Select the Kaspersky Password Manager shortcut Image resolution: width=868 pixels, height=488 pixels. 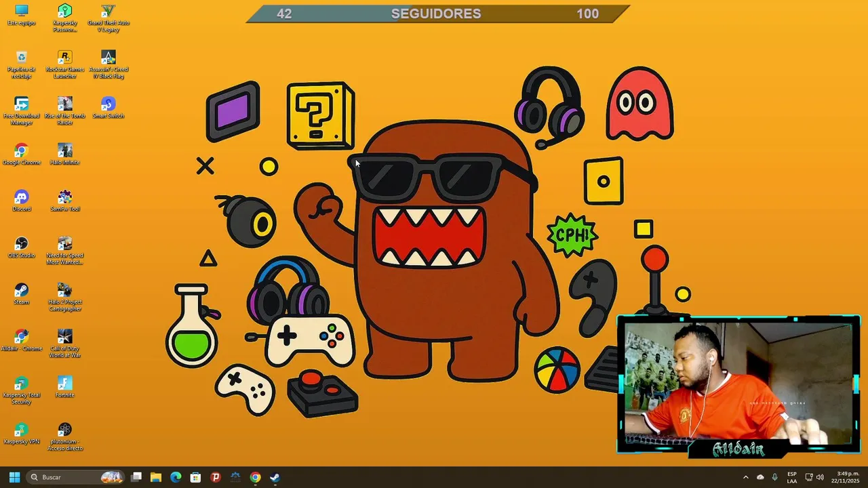(x=65, y=18)
